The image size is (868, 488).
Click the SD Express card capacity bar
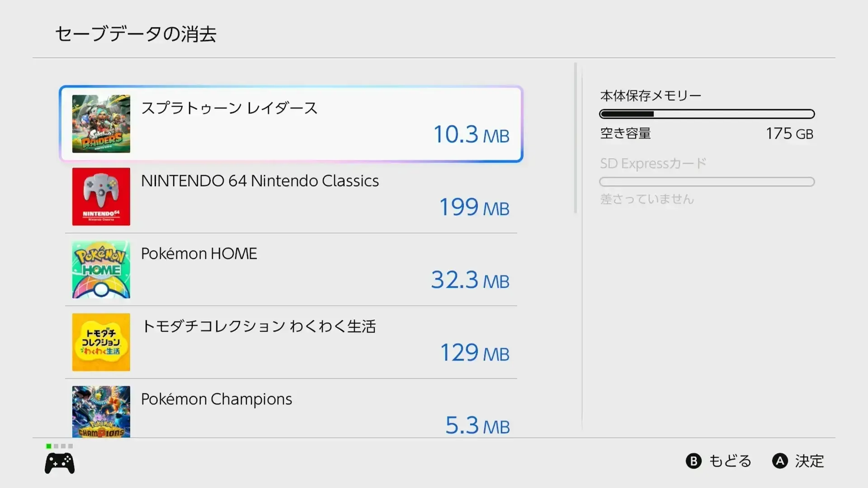[x=707, y=182]
